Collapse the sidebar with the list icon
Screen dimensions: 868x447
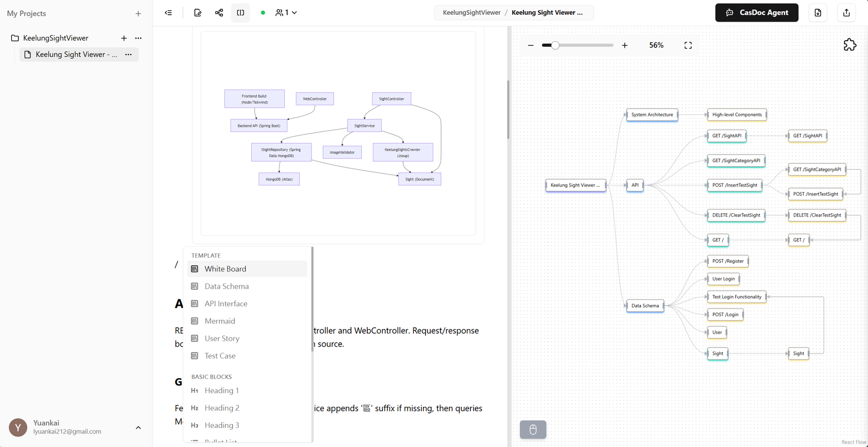pyautogui.click(x=168, y=12)
